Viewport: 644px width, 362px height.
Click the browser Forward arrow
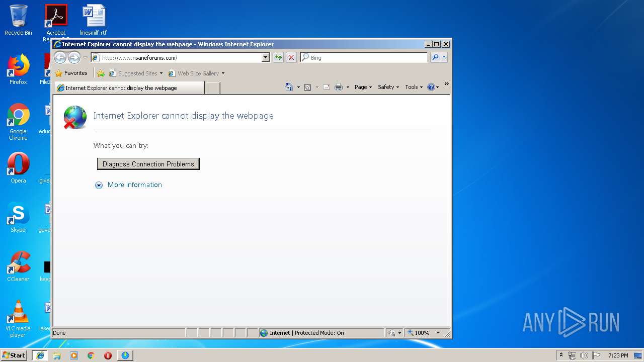click(x=74, y=58)
